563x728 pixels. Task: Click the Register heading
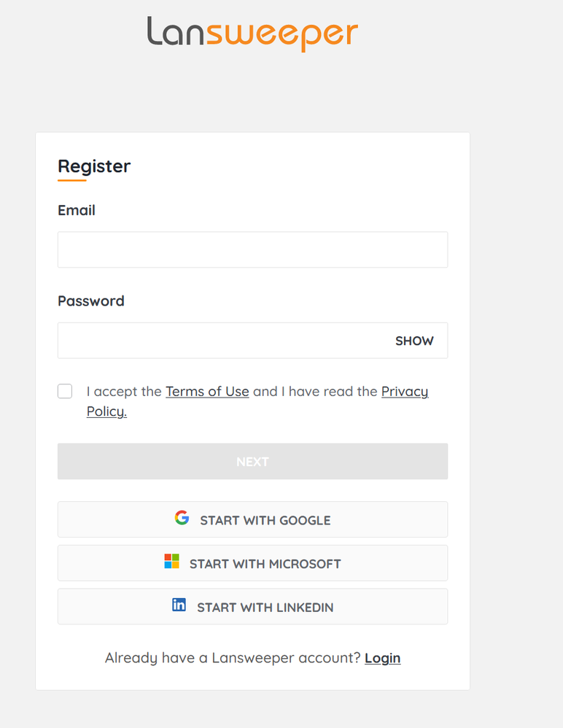click(94, 166)
